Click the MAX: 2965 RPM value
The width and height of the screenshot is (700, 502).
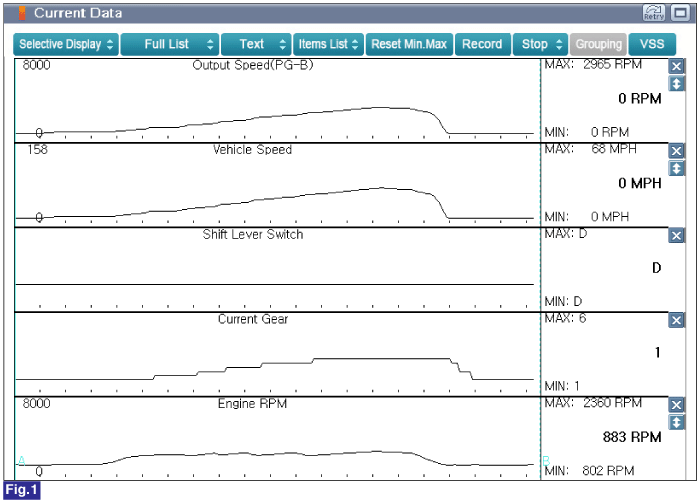pos(593,64)
